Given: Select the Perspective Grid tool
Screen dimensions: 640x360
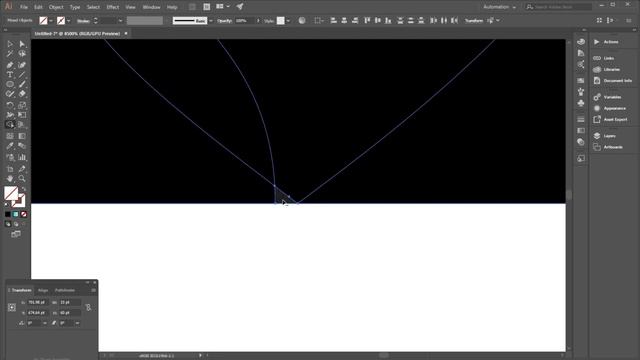Looking at the screenshot, I should [x=22, y=125].
